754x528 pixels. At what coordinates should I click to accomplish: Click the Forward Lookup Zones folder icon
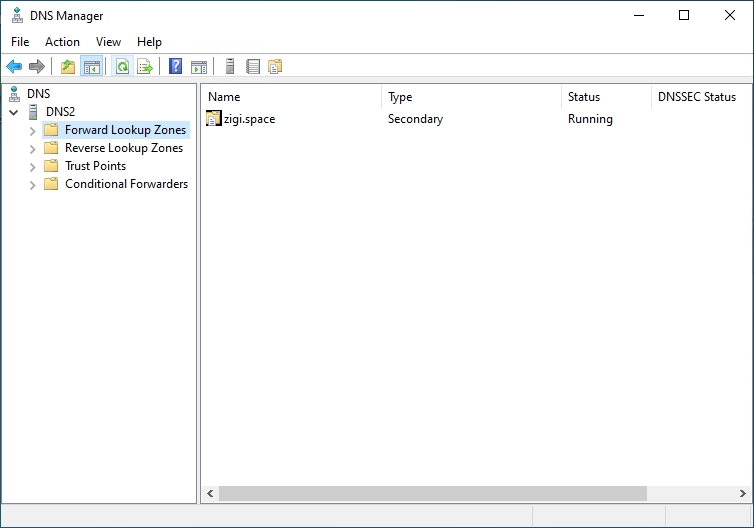tap(51, 130)
